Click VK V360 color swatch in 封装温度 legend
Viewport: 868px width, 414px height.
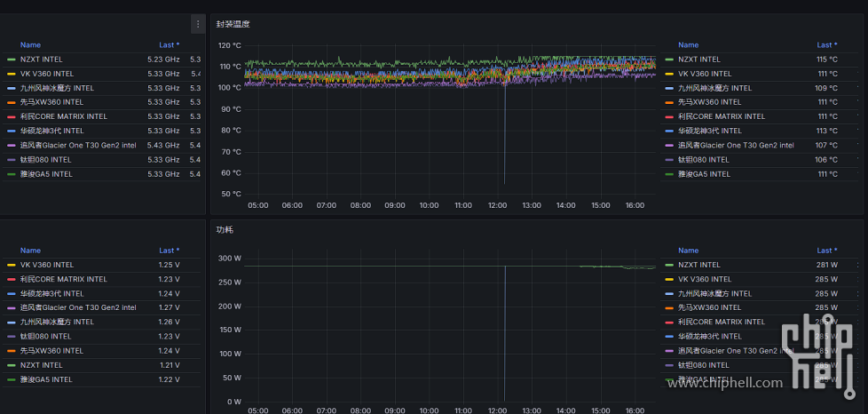pyautogui.click(x=669, y=74)
